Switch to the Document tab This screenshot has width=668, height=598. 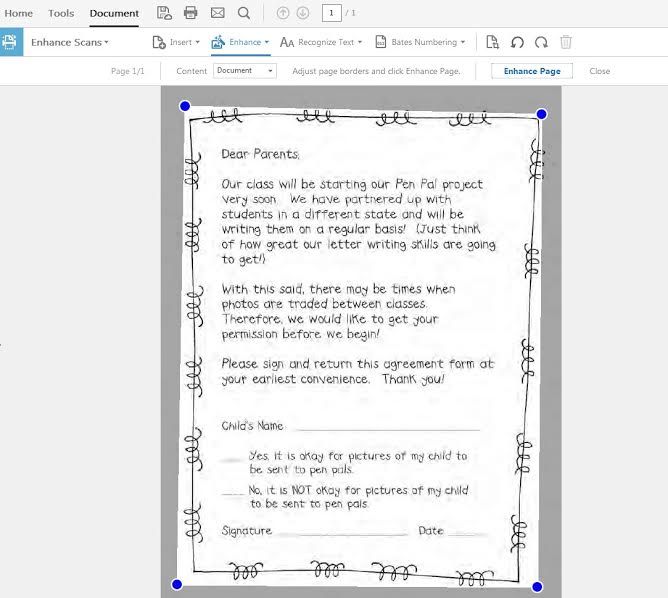point(114,13)
